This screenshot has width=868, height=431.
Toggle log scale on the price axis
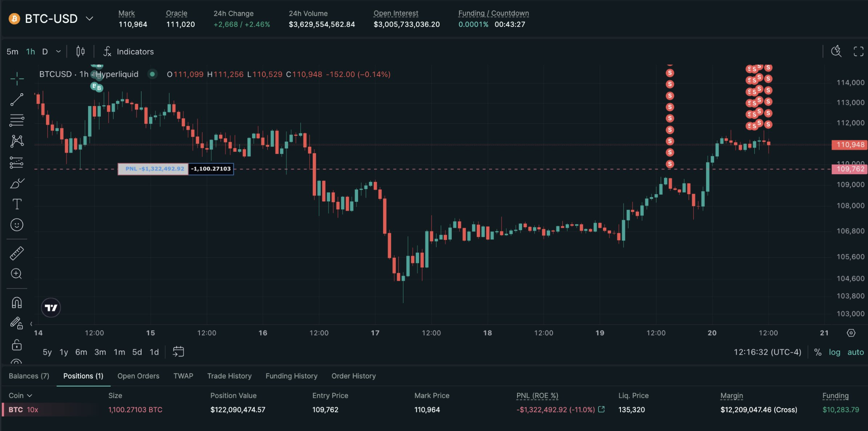point(835,352)
